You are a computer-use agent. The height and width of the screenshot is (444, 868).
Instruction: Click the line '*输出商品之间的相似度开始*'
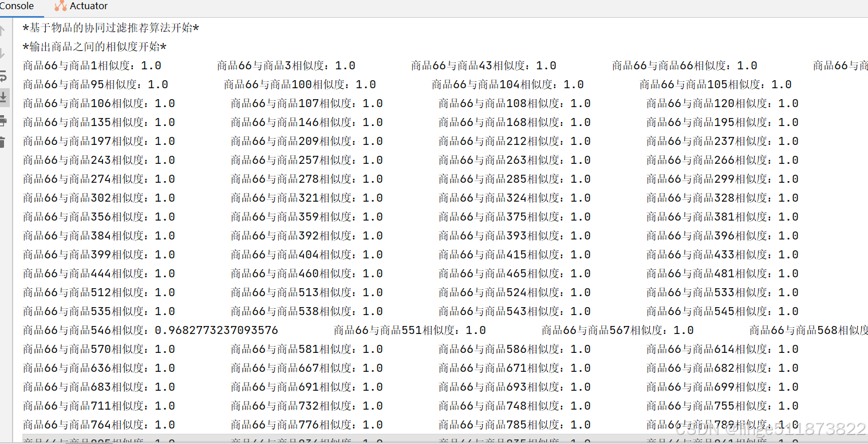pos(94,47)
